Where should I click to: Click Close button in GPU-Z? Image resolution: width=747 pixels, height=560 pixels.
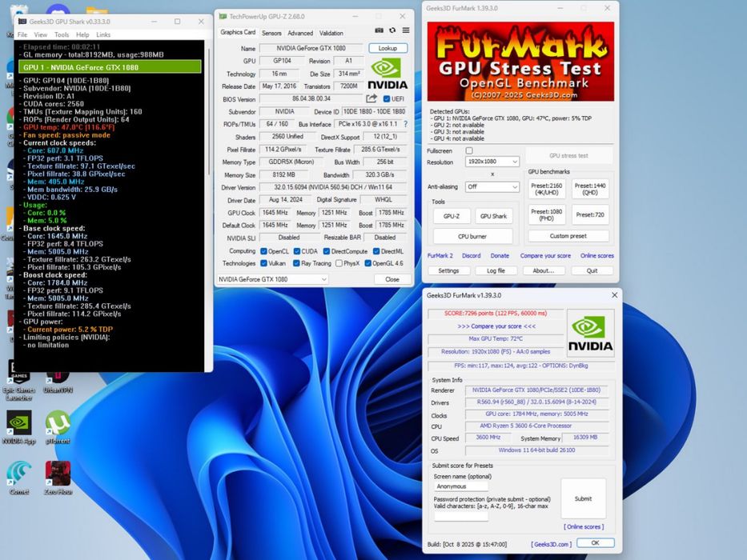(392, 279)
